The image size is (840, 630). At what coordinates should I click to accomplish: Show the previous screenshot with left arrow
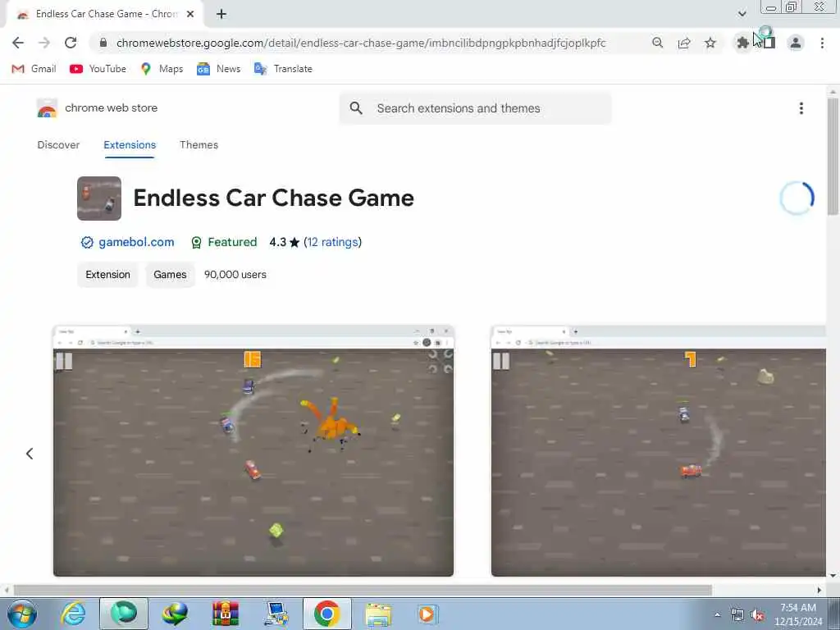point(30,454)
